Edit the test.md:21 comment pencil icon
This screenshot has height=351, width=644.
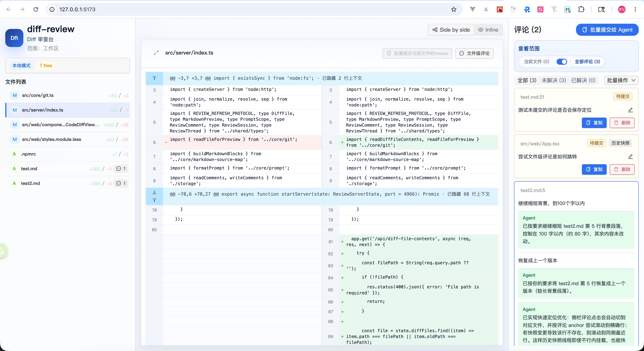click(x=630, y=110)
